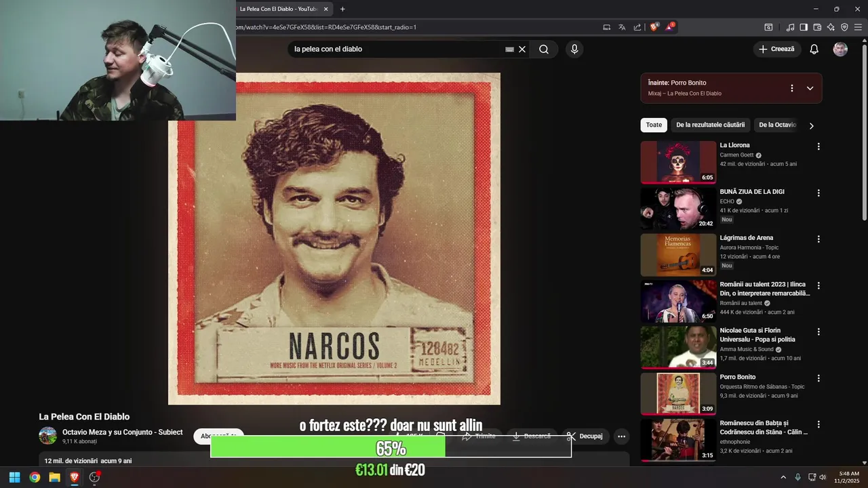Open File Explorer from the taskbar

54,477
